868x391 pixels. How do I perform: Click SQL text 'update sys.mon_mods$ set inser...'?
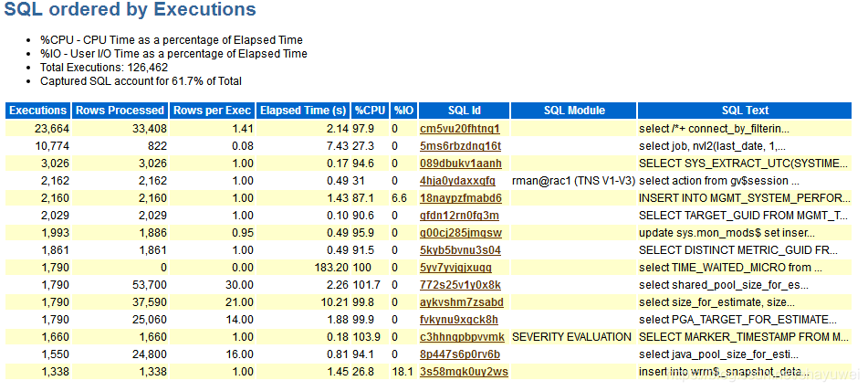point(727,233)
